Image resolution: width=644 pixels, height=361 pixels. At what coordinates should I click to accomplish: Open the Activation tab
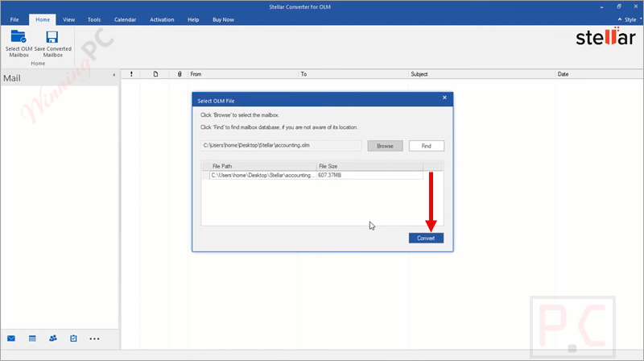pyautogui.click(x=162, y=19)
